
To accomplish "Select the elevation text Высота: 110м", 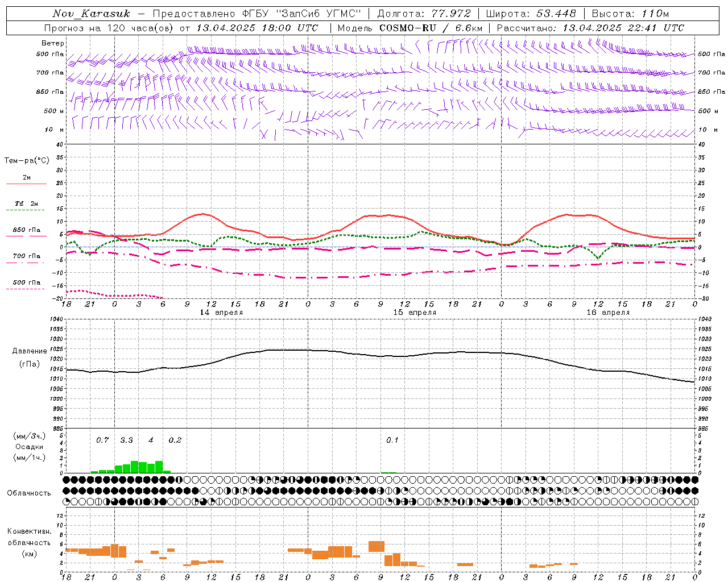I will (x=631, y=14).
